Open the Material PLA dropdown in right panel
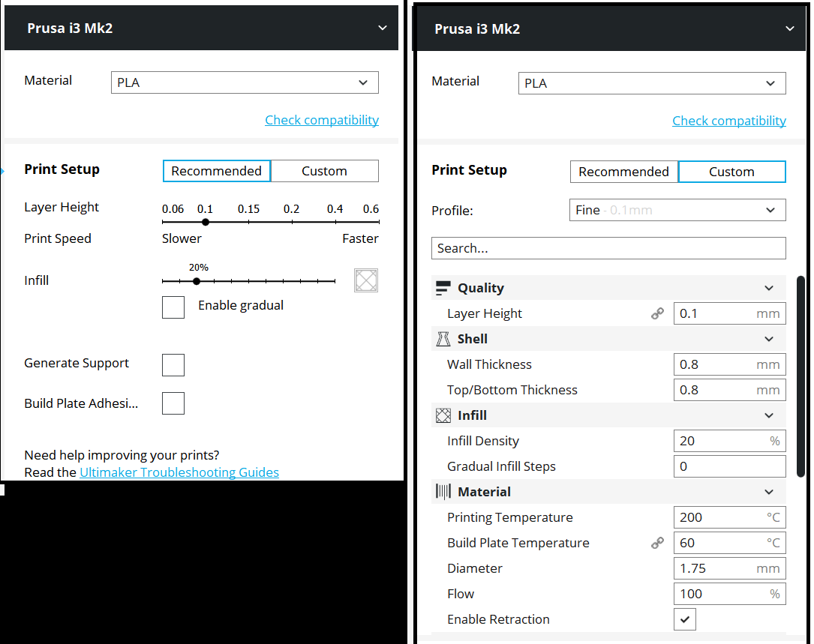Image resolution: width=814 pixels, height=644 pixels. coord(652,83)
